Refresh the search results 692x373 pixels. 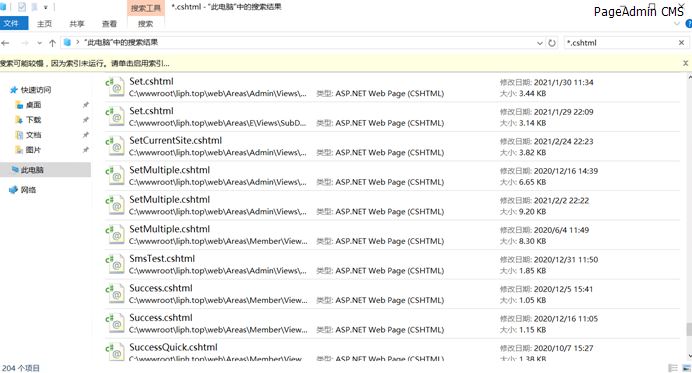tap(552, 43)
